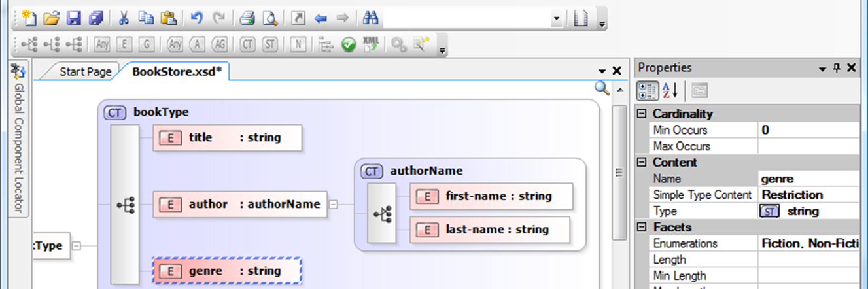Toggle Alphabetical sort in Properties panel
The width and height of the screenshot is (868, 289).
tap(671, 90)
